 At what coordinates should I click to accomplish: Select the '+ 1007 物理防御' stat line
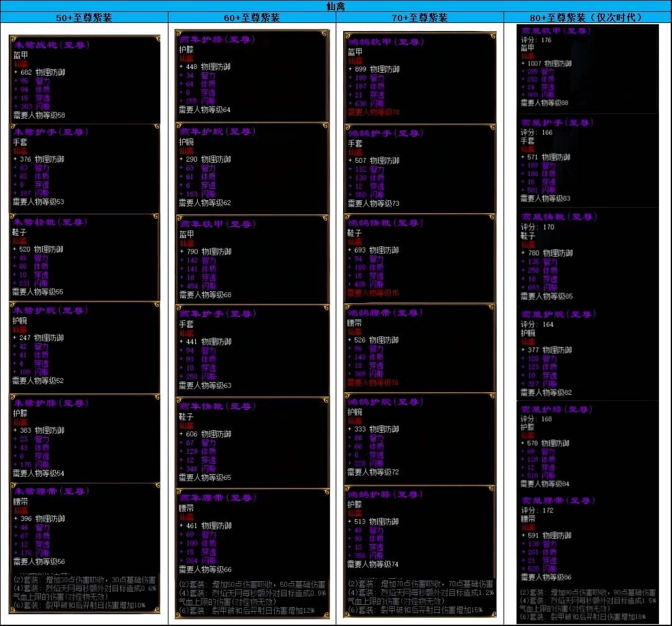(x=546, y=63)
